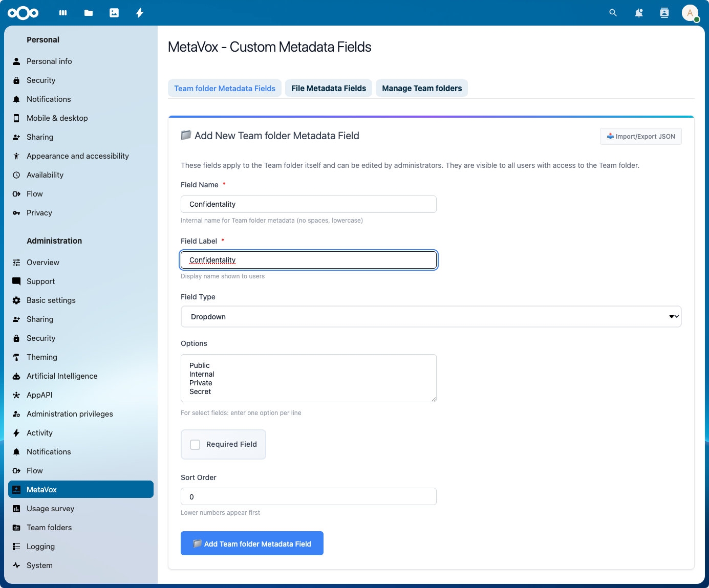709x588 pixels.
Task: Open the Photos app icon
Action: pyautogui.click(x=114, y=13)
